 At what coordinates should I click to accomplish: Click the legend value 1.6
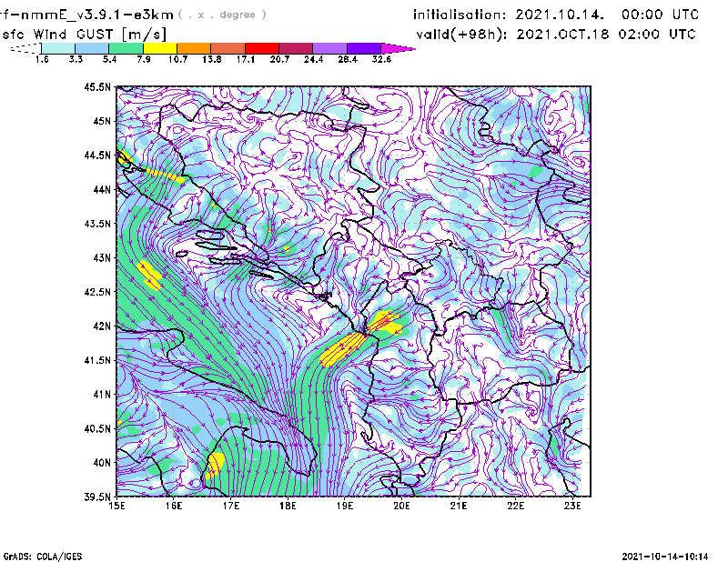(x=42, y=59)
